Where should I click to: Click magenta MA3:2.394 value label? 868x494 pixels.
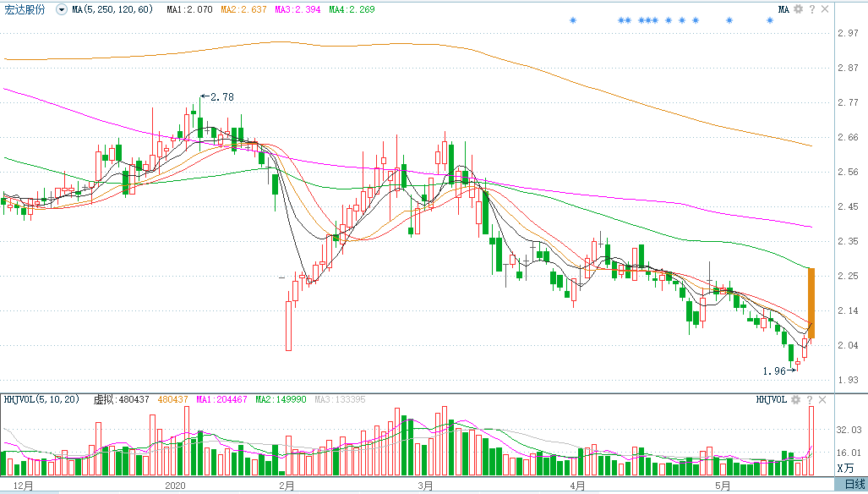298,9
